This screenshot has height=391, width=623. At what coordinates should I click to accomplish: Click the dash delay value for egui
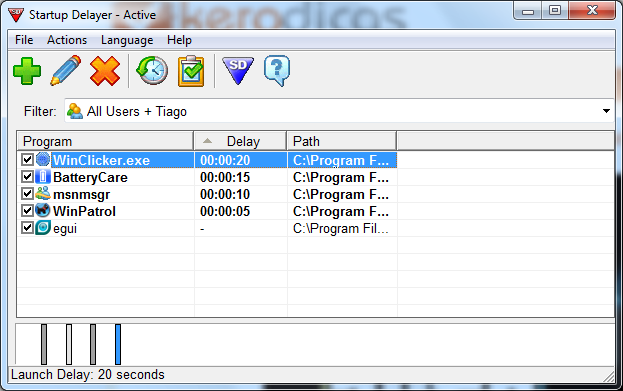tap(202, 229)
